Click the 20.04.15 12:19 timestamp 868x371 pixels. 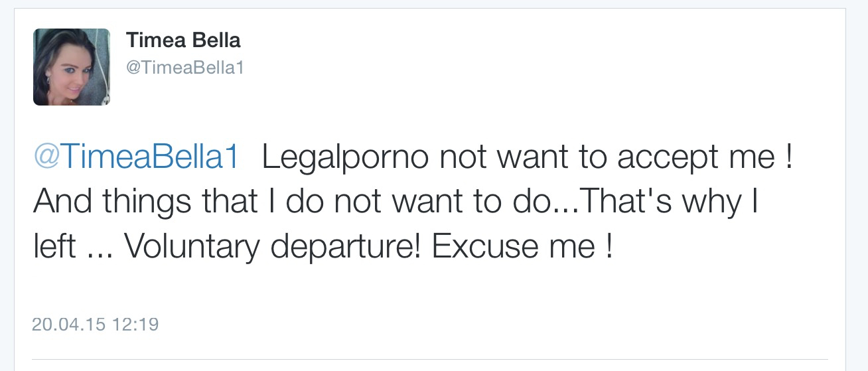point(95,325)
